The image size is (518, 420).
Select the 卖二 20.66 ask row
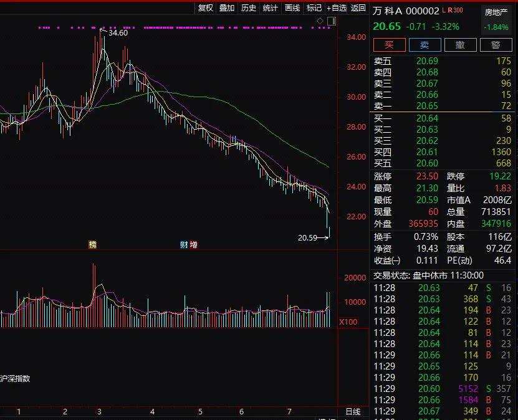(x=443, y=95)
